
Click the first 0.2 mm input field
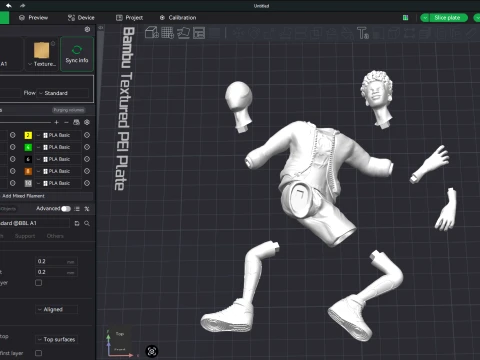coord(56,261)
